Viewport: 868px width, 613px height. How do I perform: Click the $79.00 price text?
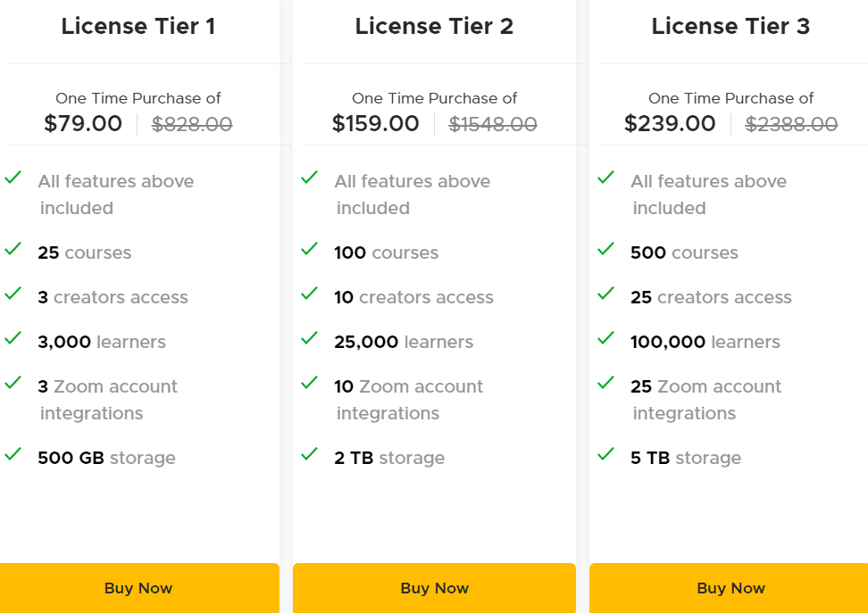[83, 123]
